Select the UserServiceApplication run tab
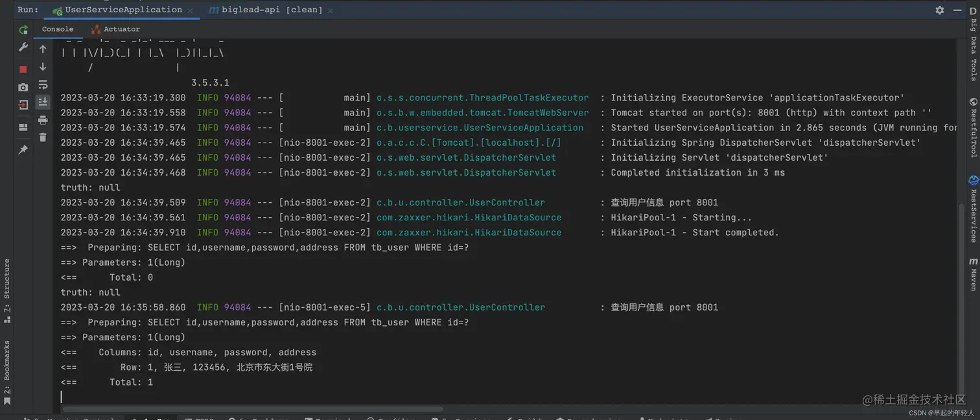Screen dimensions: 980x420 pos(123,10)
